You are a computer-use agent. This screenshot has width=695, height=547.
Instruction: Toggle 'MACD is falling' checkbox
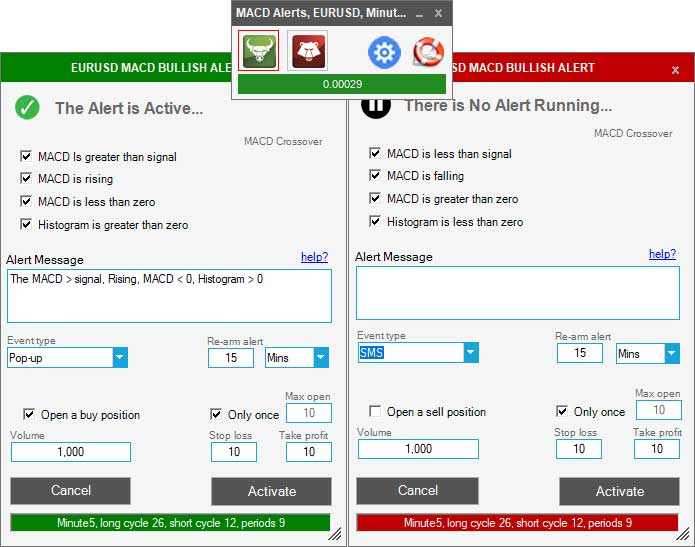click(x=375, y=175)
